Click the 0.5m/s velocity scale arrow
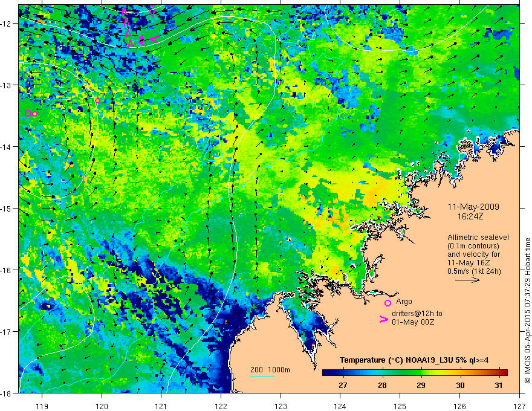Image resolution: width=532 pixels, height=411 pixels. click(x=467, y=280)
